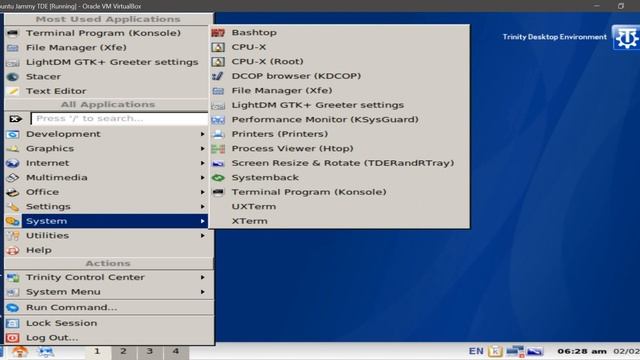Screen dimensions: 640x360
Task: Click the Text Editor pencil icon
Action: click(13, 91)
